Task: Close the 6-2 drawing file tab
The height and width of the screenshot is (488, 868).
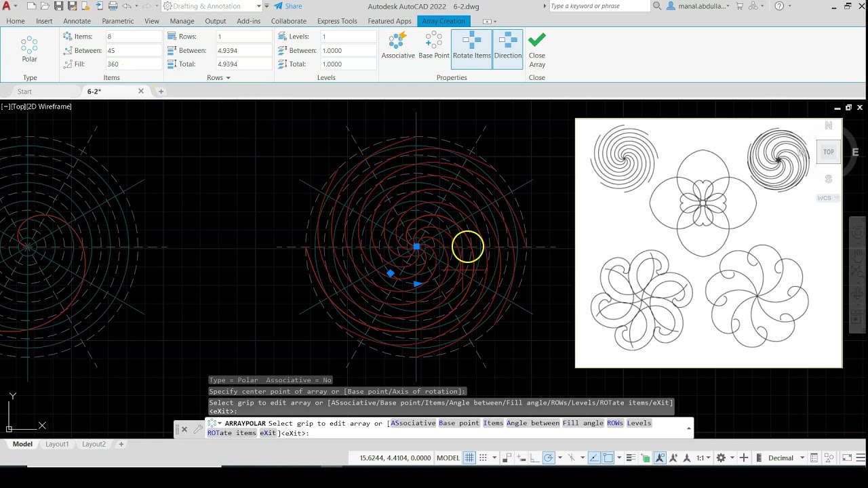Action: (141, 91)
